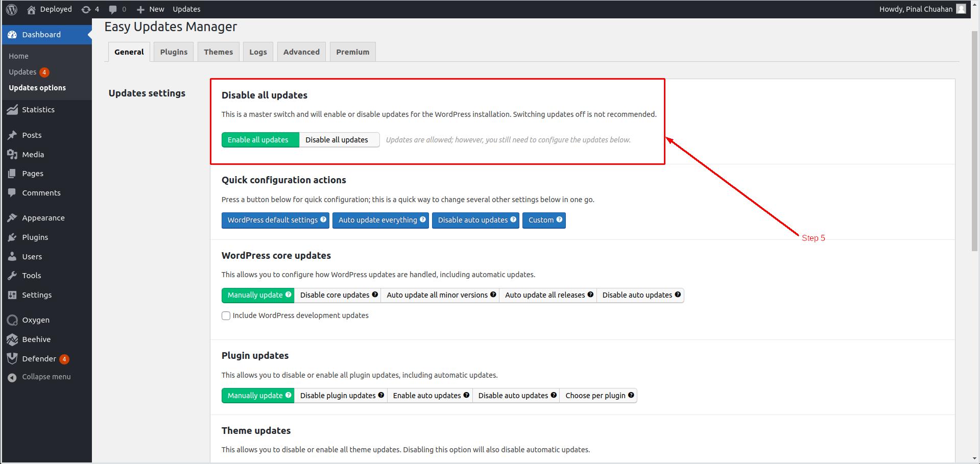Switch to the Plugins tab

point(174,52)
